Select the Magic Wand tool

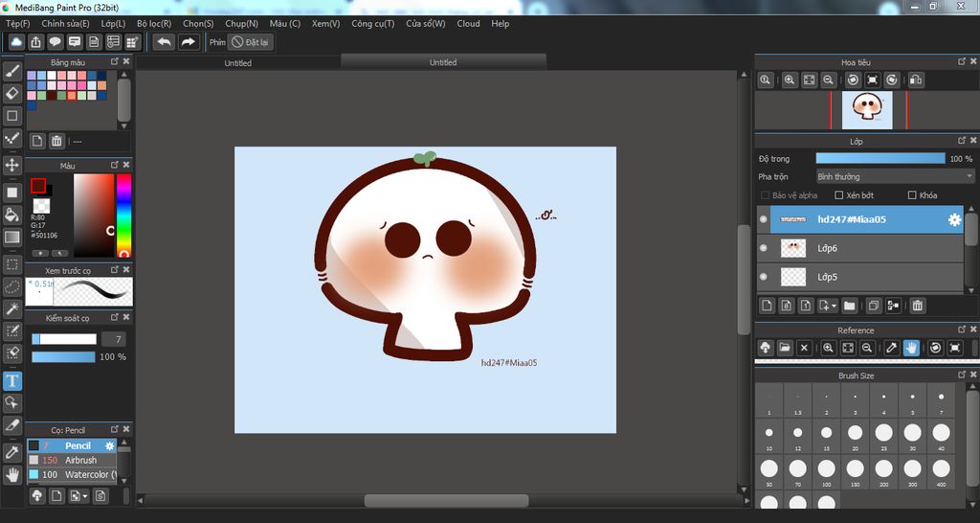11,308
